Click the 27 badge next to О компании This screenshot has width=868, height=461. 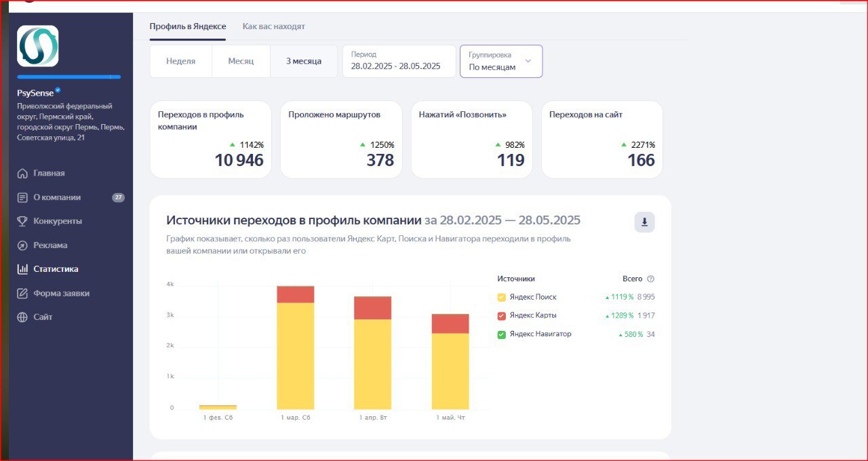point(118,197)
